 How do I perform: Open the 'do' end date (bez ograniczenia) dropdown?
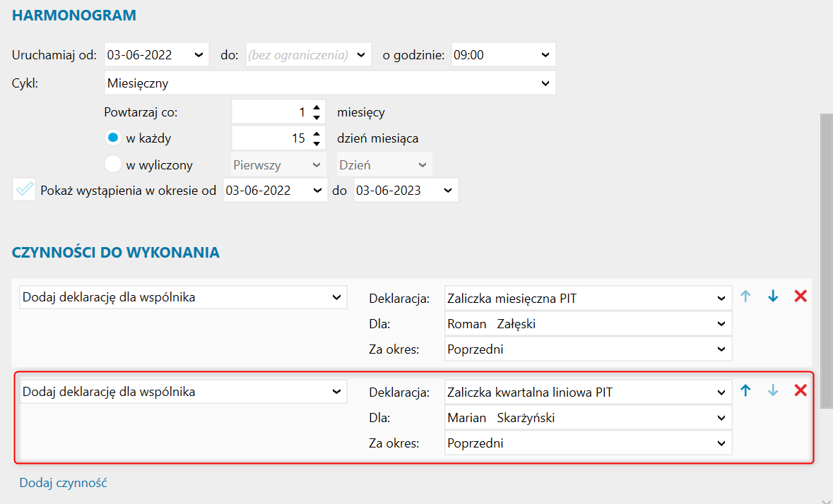click(x=361, y=55)
